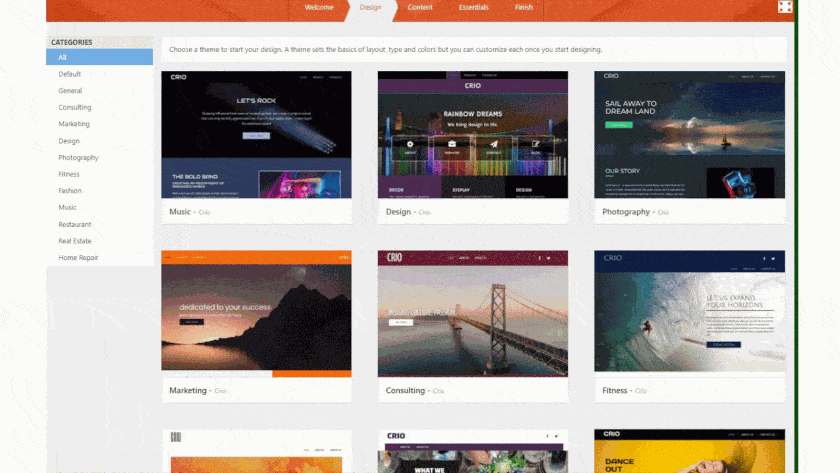Image resolution: width=840 pixels, height=473 pixels.
Task: Switch to the Essentials step tab
Action: [x=474, y=7]
